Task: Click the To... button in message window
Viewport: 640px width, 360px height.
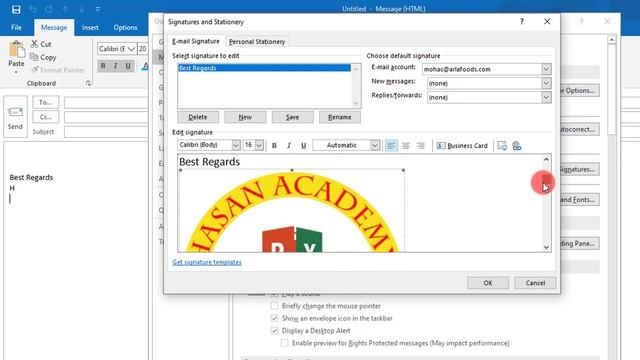Action: (46, 102)
